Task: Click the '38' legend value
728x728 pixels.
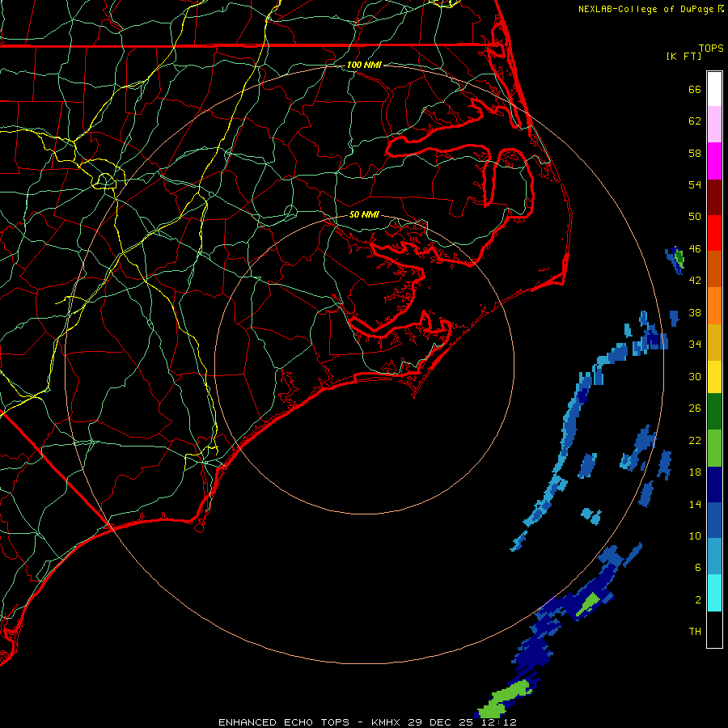Action: [x=695, y=313]
